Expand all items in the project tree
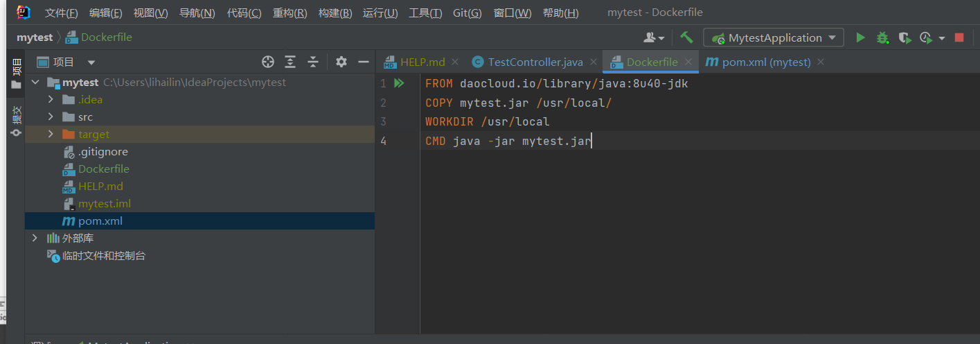Viewport: 980px width, 344px height. [x=290, y=62]
